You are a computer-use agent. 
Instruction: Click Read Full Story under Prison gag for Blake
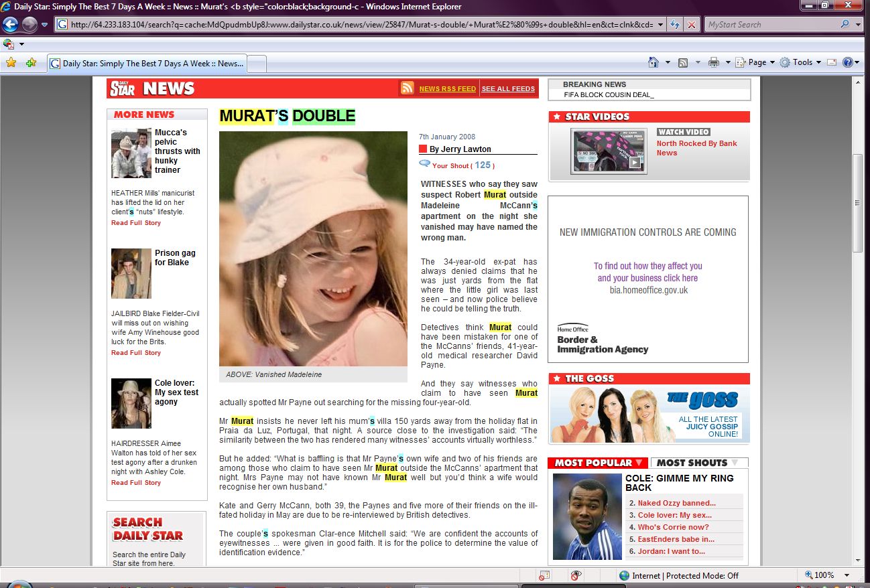[136, 353]
